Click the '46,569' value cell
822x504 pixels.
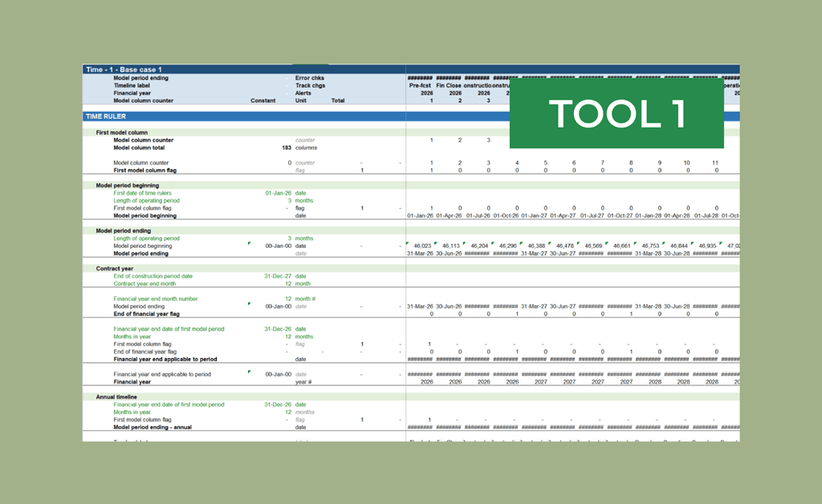coord(593,246)
